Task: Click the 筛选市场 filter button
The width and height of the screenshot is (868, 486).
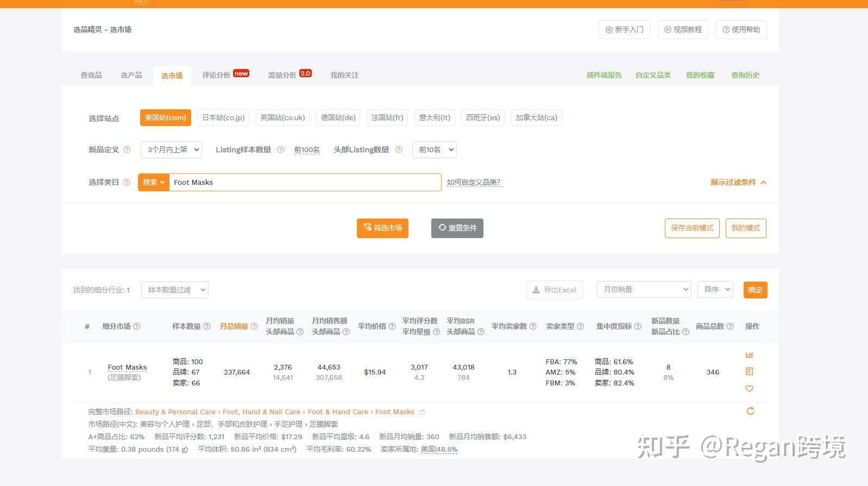Action: point(382,228)
